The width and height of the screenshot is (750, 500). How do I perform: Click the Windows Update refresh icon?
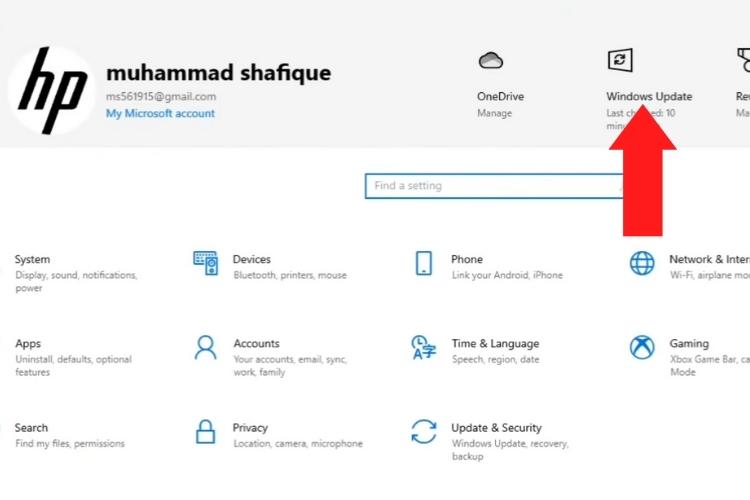[x=620, y=60]
